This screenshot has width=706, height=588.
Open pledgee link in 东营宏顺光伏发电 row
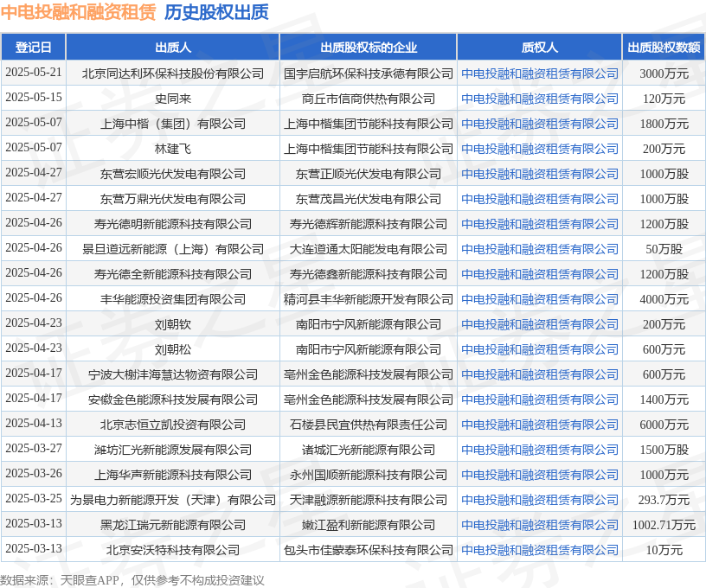point(539,174)
